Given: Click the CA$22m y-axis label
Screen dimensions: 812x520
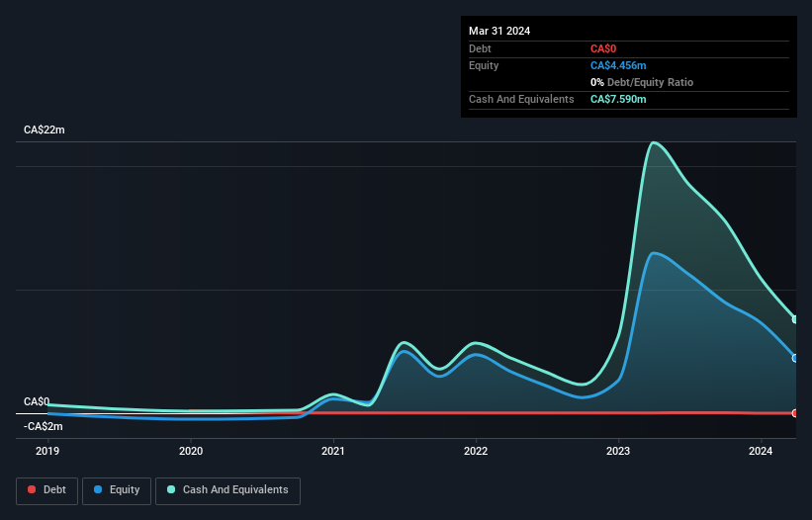Looking at the screenshot, I should coord(45,130).
